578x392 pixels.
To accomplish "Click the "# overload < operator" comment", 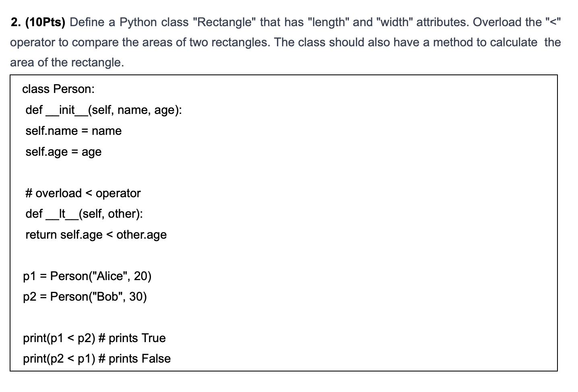I will (x=83, y=193).
